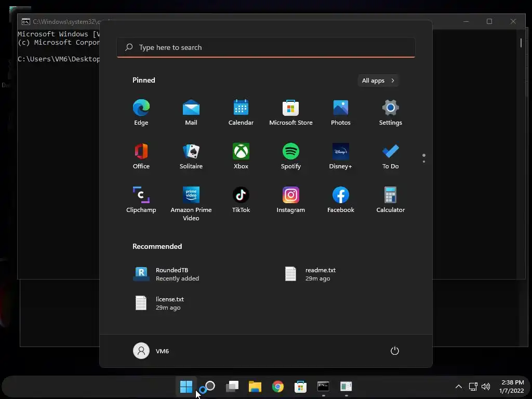Launch Google Chrome from taskbar
This screenshot has width=532, height=399.
277,387
